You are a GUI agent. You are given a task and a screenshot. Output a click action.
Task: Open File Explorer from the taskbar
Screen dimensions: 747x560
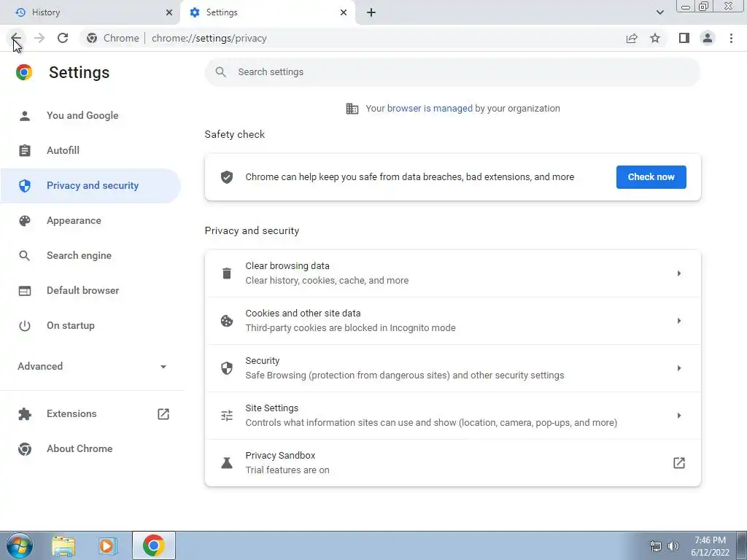click(x=64, y=546)
